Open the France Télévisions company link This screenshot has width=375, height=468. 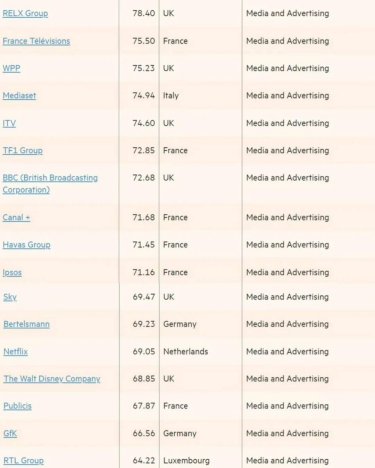point(36,41)
